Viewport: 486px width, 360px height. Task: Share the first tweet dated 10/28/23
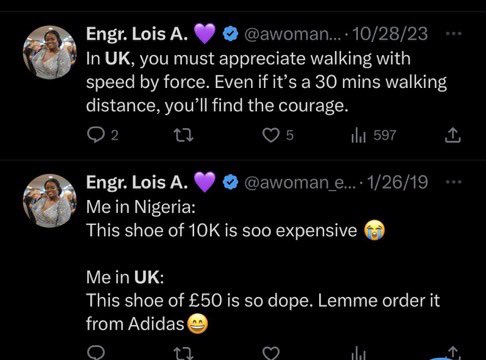[x=453, y=135]
